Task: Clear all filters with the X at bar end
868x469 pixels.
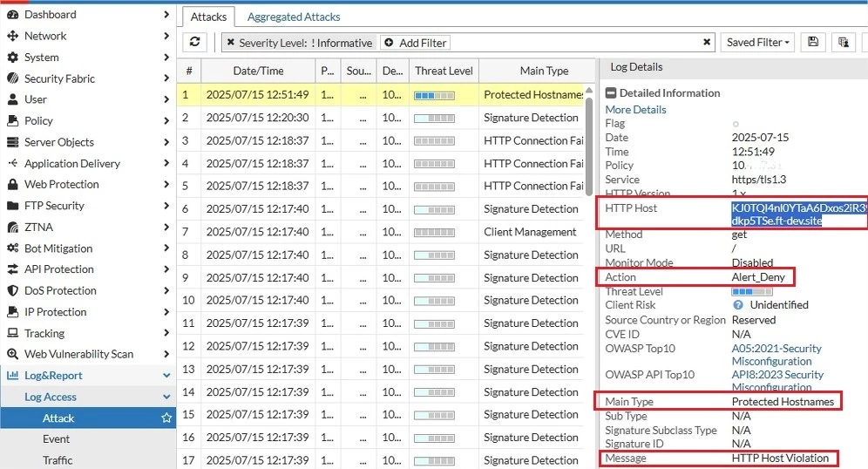Action: (x=707, y=42)
